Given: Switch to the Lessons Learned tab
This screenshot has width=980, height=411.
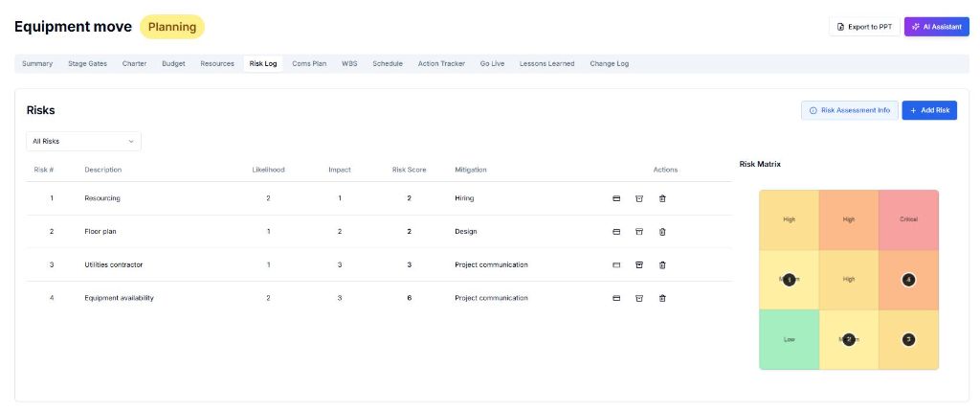Looking at the screenshot, I should tap(546, 64).
